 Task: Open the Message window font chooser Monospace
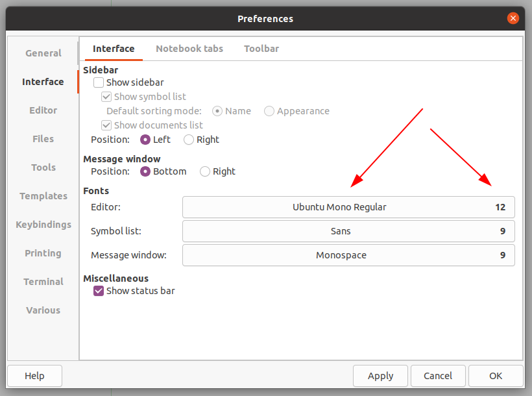coord(348,255)
